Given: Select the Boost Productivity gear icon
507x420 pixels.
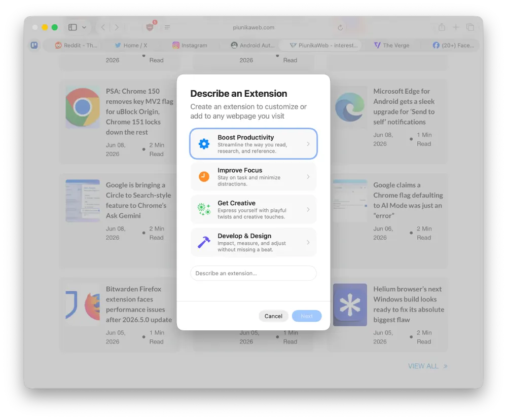Looking at the screenshot, I should coord(204,144).
